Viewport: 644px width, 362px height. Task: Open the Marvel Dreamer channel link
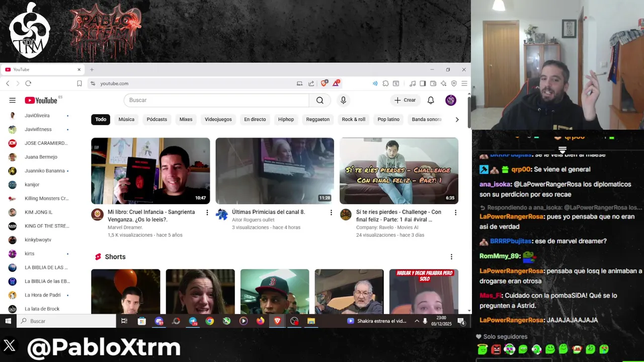[125, 227]
